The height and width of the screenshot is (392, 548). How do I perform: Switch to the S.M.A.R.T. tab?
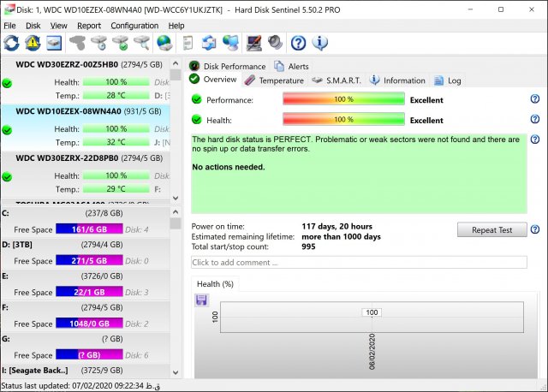click(x=336, y=80)
